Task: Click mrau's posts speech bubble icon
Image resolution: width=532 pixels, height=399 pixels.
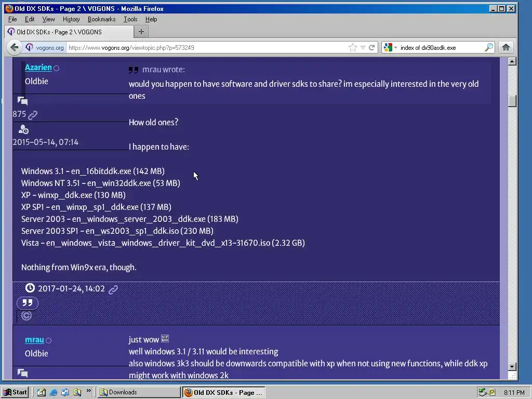Action: tap(22, 373)
